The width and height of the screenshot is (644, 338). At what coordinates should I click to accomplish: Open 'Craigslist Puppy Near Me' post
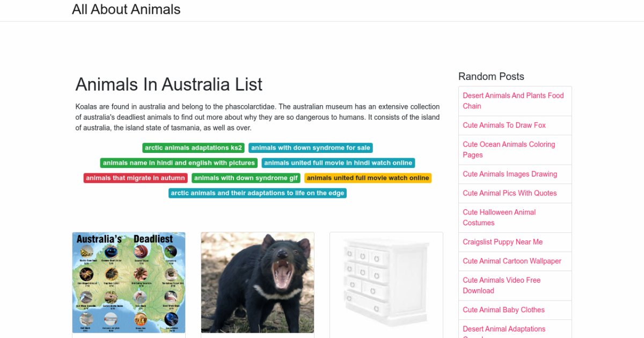(503, 242)
